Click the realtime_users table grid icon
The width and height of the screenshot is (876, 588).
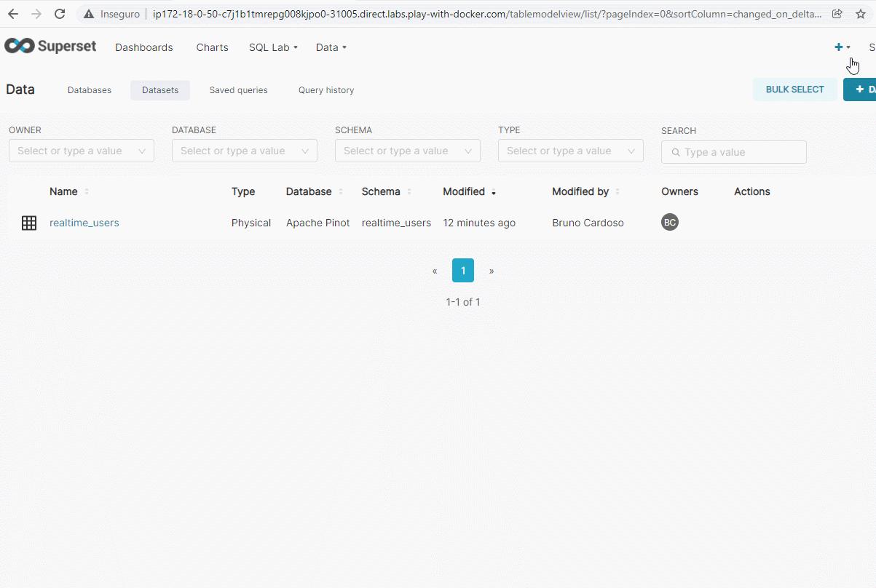tap(29, 223)
